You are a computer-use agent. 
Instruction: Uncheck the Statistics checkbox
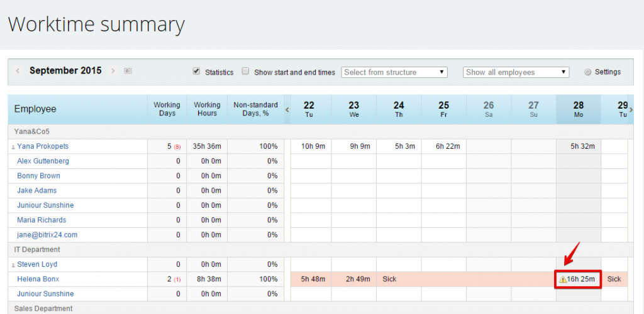[x=196, y=71]
